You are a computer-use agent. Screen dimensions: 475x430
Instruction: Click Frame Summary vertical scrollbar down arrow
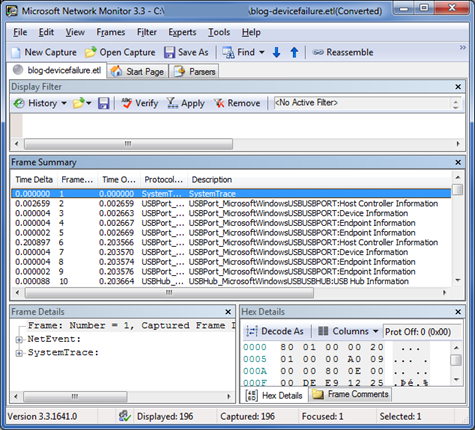[x=458, y=280]
